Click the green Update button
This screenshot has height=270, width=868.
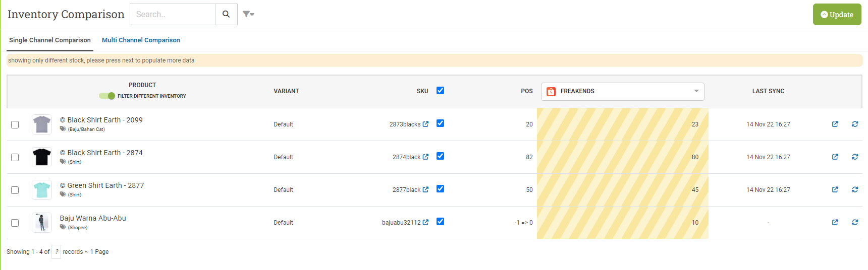(x=837, y=15)
